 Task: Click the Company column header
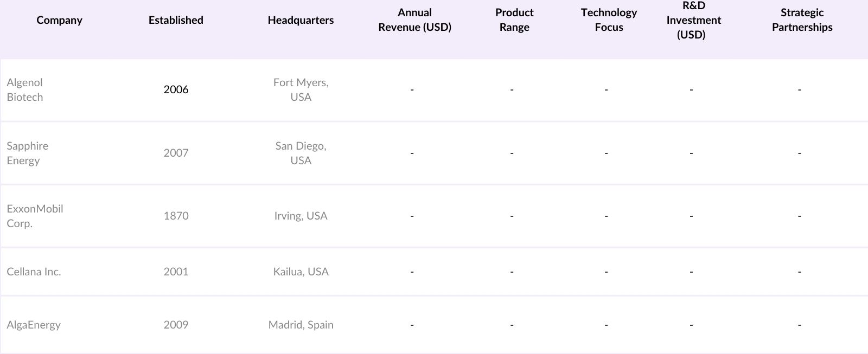[x=59, y=20]
